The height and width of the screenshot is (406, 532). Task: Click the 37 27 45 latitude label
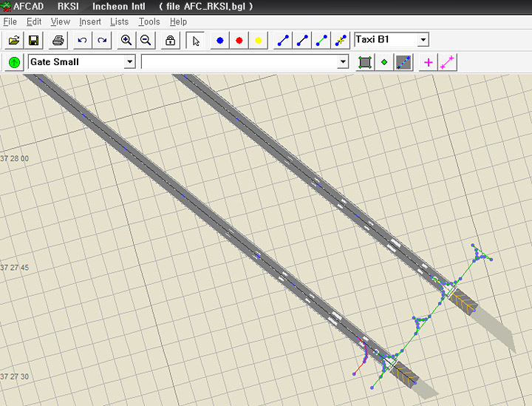[15, 268]
